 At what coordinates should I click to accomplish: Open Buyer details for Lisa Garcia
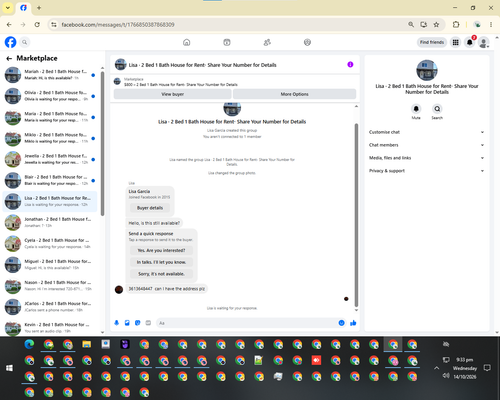tap(150, 208)
